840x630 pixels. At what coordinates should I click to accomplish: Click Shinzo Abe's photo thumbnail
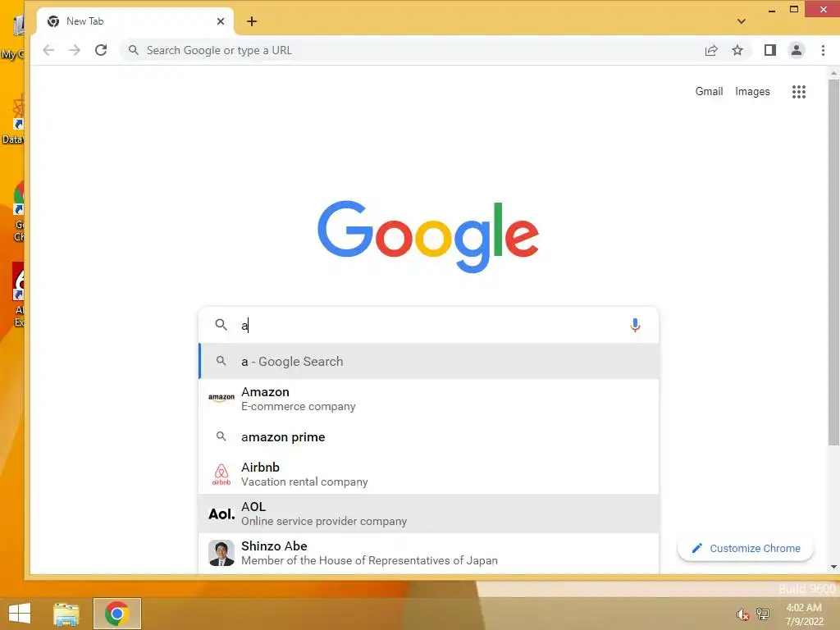coord(221,553)
